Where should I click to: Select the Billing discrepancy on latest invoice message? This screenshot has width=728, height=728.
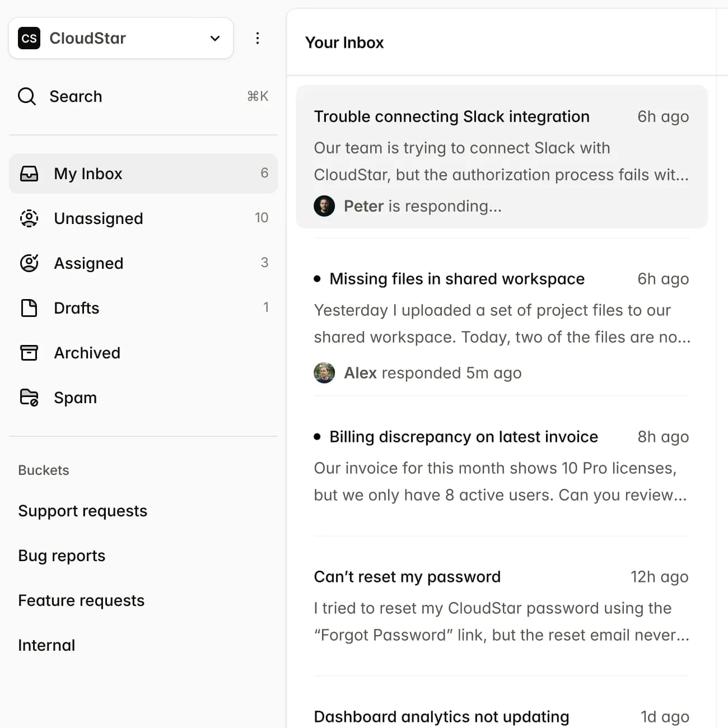click(x=463, y=437)
